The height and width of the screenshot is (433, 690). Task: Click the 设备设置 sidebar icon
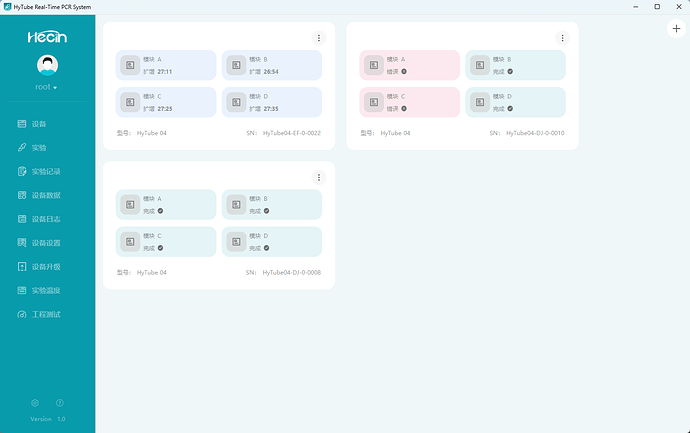point(22,243)
